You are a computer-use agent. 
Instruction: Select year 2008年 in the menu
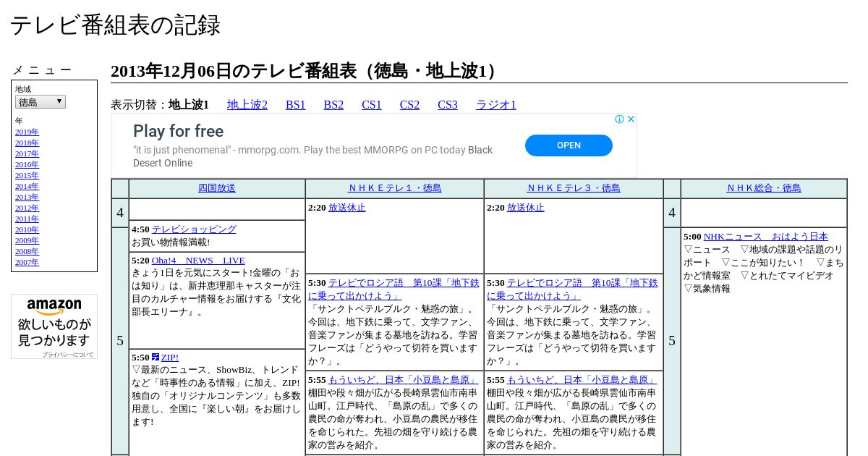tap(27, 251)
